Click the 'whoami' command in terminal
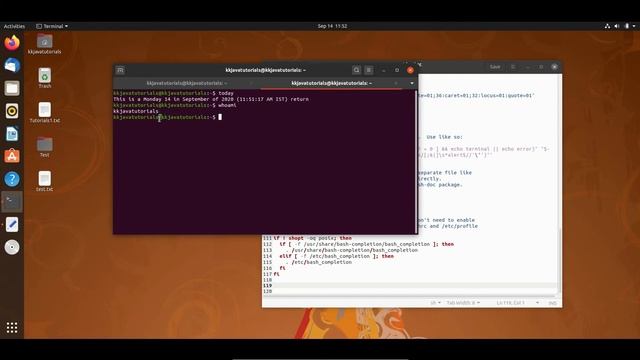 [227, 105]
